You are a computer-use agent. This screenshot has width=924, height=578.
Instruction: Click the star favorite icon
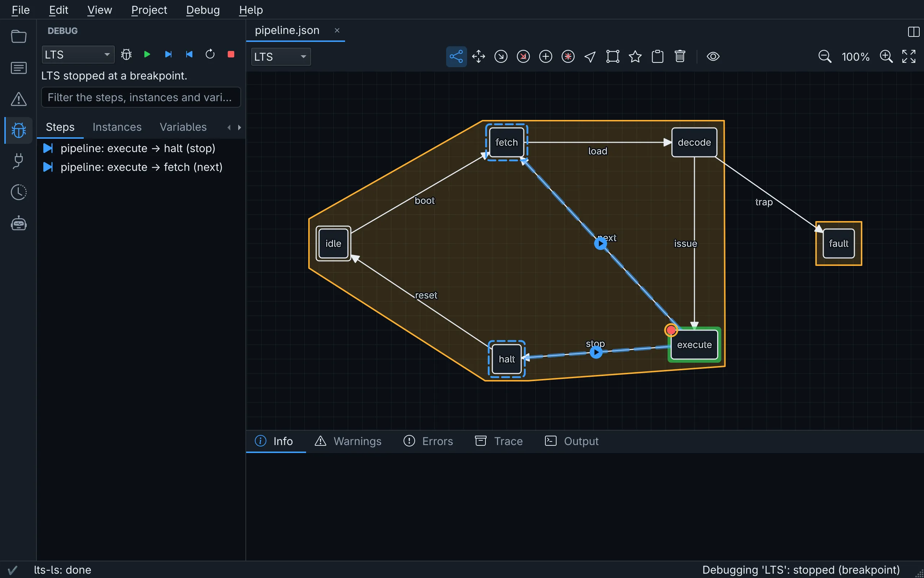point(635,57)
